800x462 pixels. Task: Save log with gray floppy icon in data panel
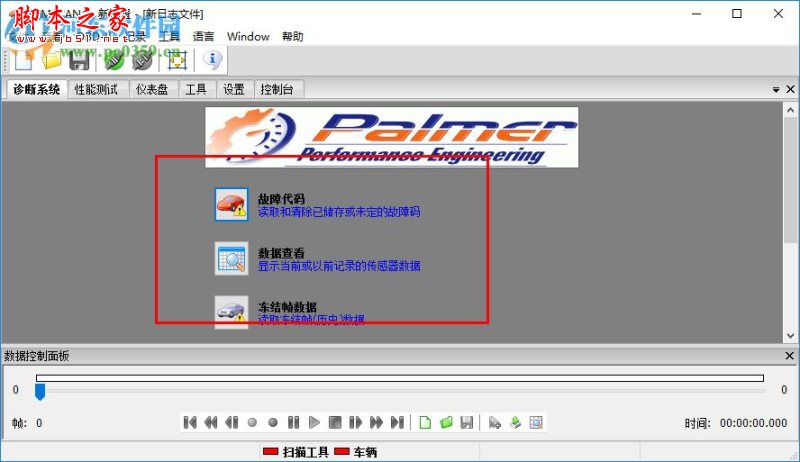coord(467,422)
